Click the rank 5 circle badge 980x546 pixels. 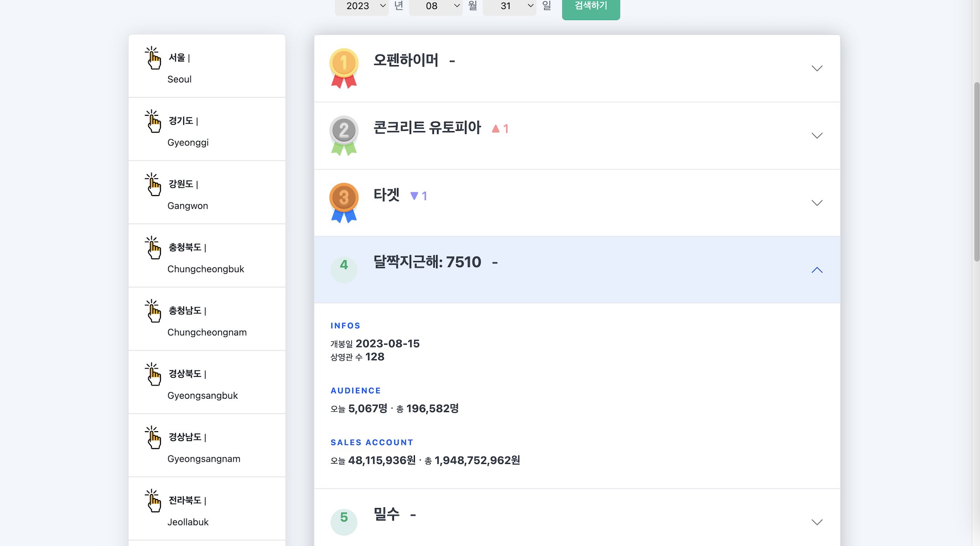344,522
